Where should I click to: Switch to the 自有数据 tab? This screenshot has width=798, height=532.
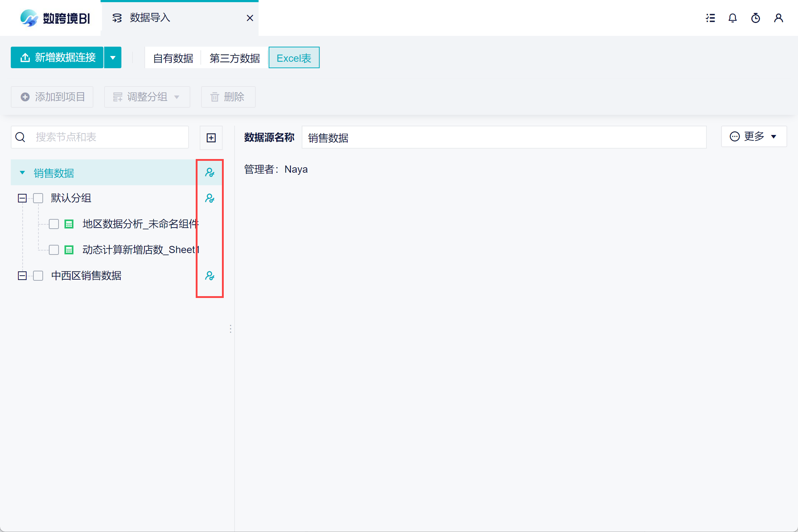(173, 58)
